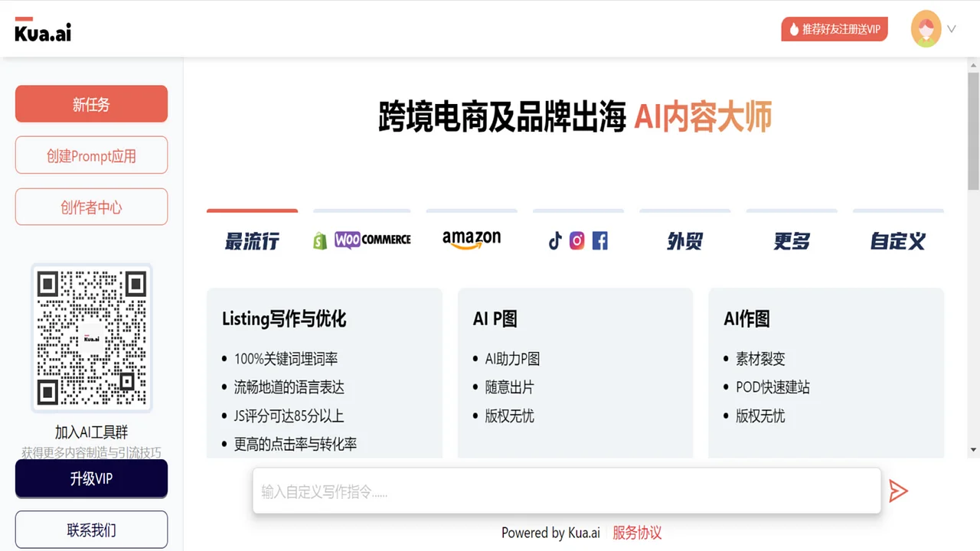Click 升级VIP in the sidebar

coord(91,478)
